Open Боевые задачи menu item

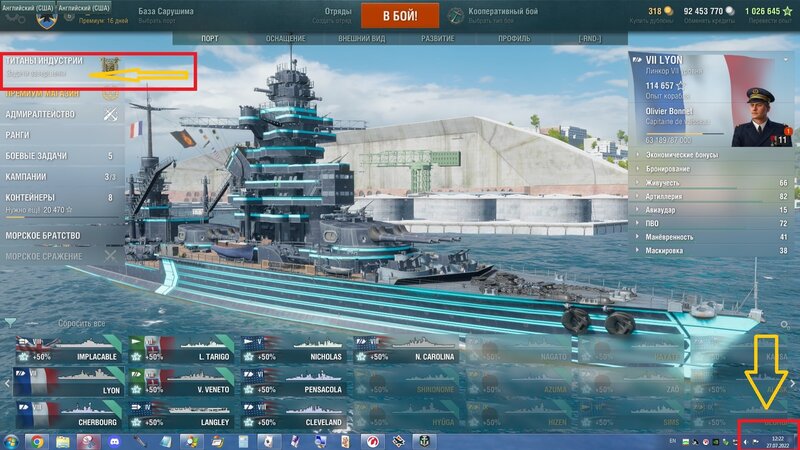click(x=62, y=156)
